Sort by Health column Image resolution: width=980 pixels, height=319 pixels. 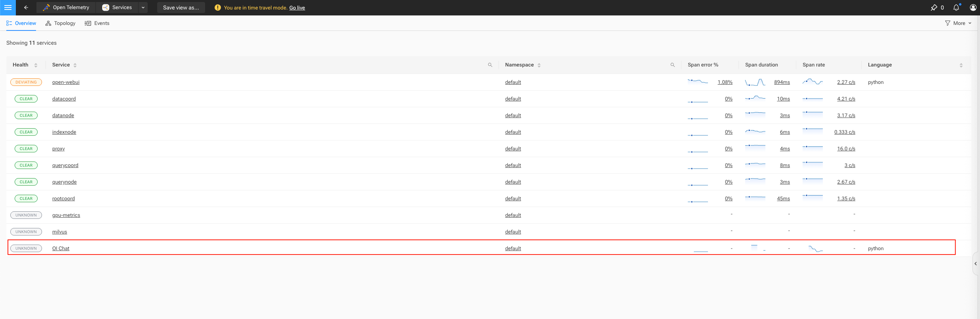tap(36, 65)
